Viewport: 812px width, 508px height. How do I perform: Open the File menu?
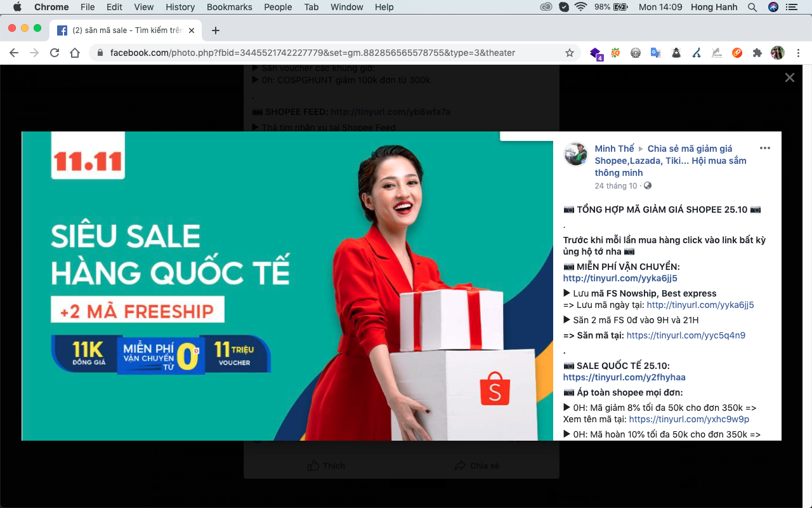[x=88, y=7]
